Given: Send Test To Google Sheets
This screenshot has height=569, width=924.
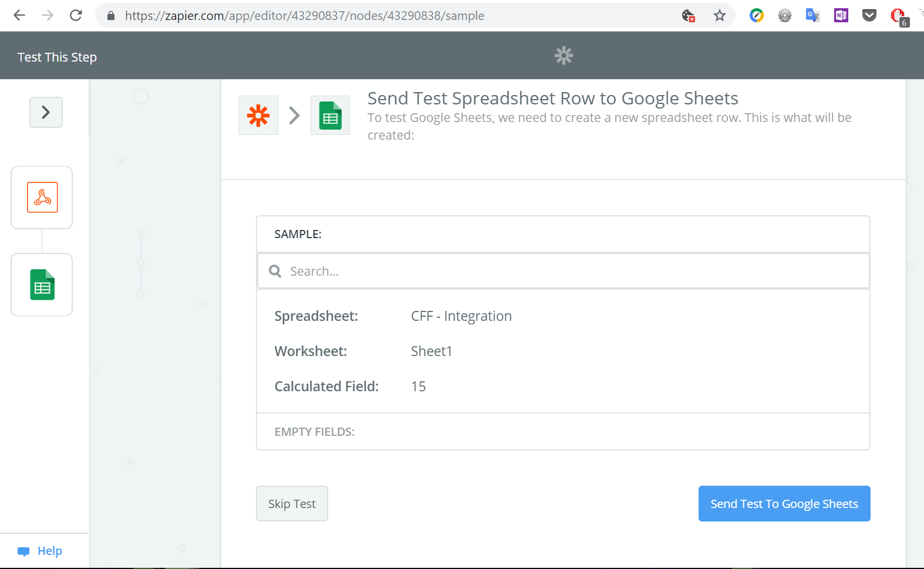Looking at the screenshot, I should pyautogui.click(x=784, y=503).
